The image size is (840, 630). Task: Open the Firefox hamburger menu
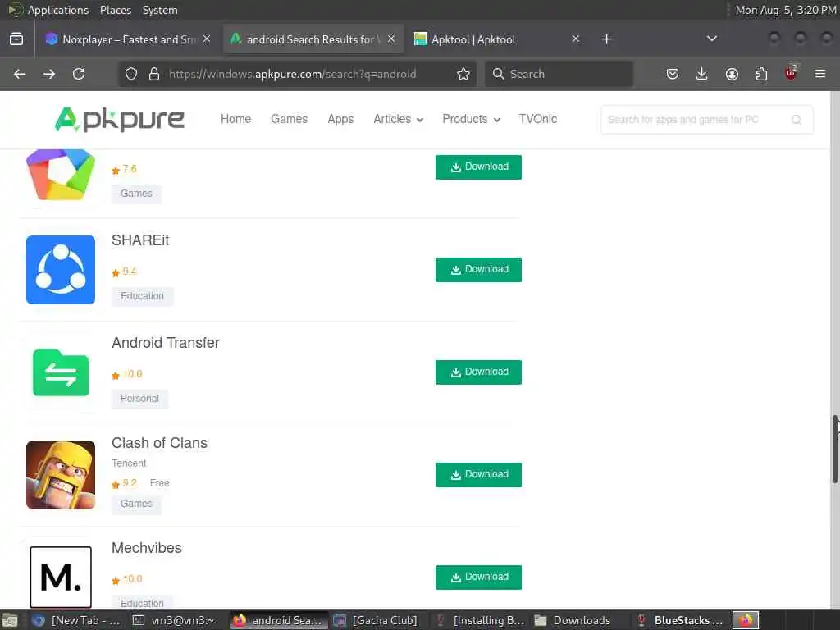820,74
